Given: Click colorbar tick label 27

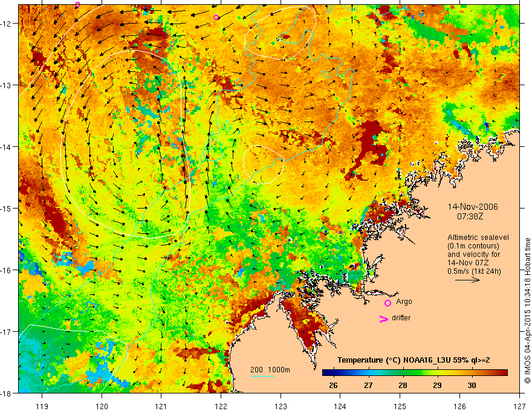Looking at the screenshot, I should pyautogui.click(x=368, y=385).
